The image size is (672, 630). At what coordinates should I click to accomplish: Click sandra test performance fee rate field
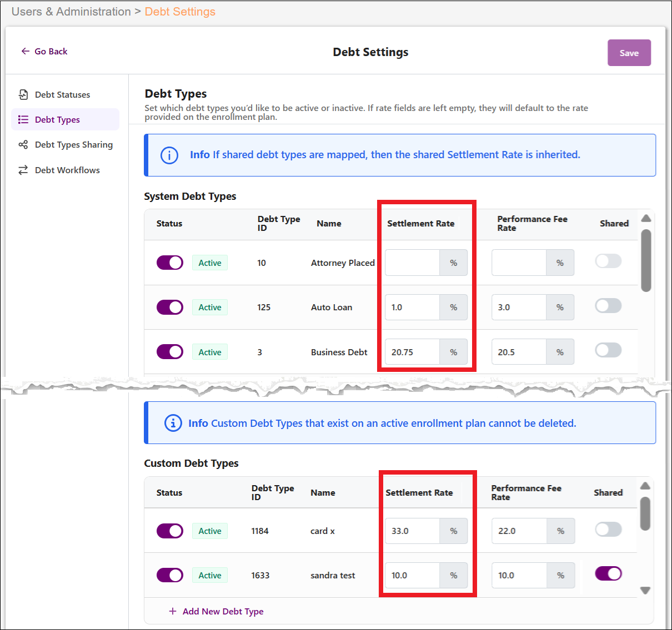(519, 575)
